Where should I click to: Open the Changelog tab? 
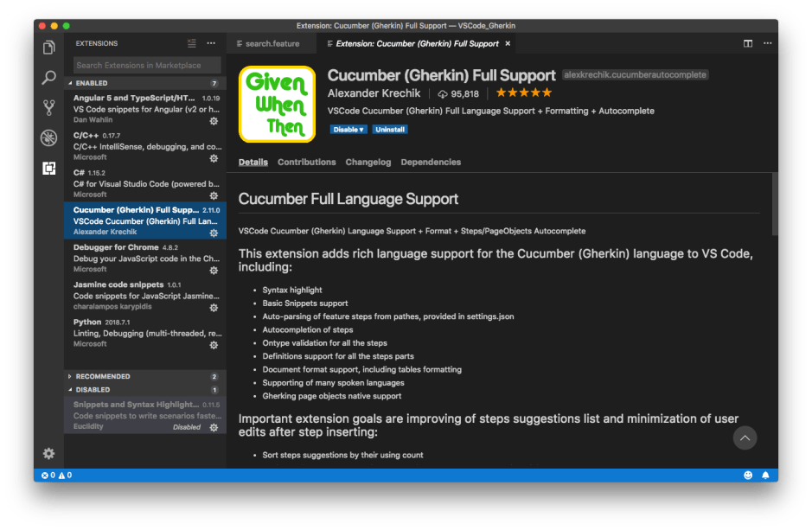tap(368, 162)
